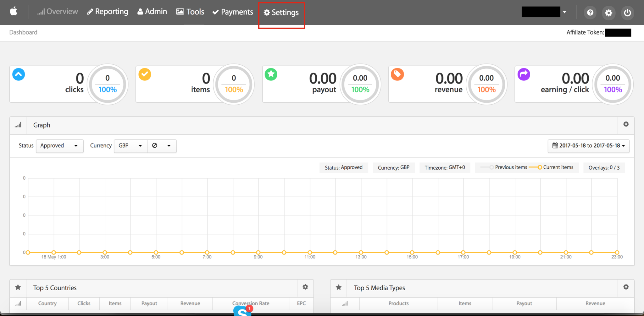Viewport: 644px width, 316px height.
Task: Click the Timezone: GMT+0 badge
Action: (x=445, y=167)
